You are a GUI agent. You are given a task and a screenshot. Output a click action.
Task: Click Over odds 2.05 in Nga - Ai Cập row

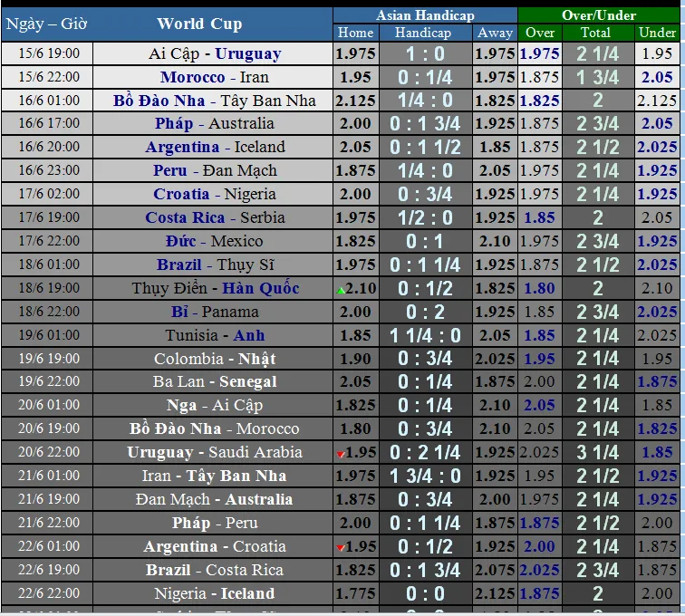539,406
